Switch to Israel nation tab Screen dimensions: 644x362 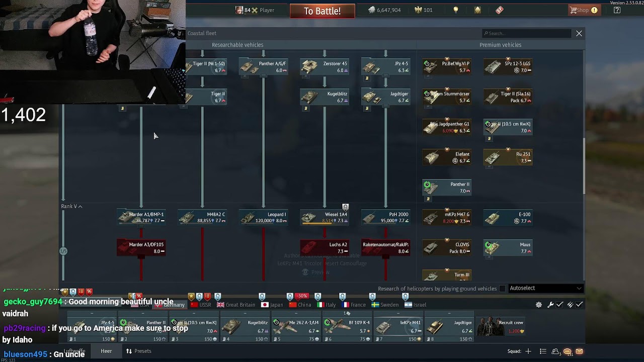(x=415, y=305)
